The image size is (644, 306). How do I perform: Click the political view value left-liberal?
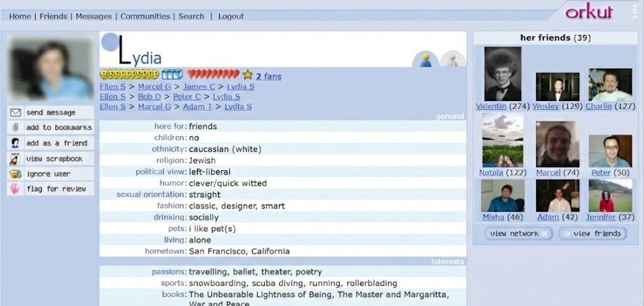pos(210,171)
